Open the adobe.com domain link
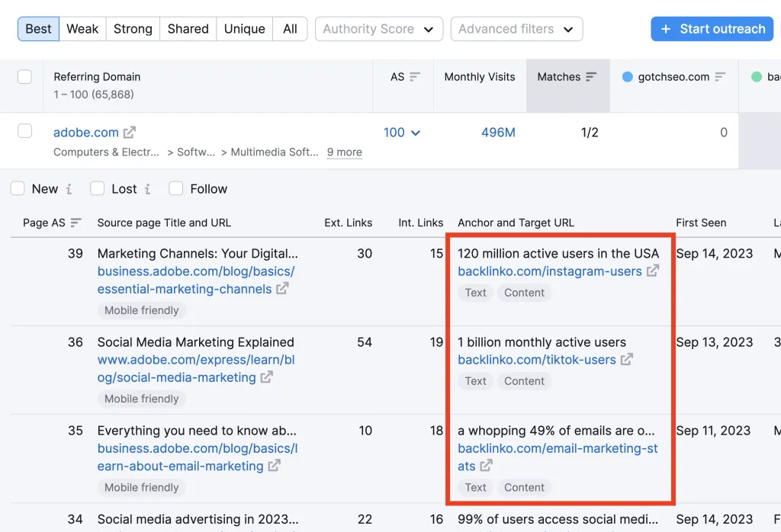The height and width of the screenshot is (532, 781). coord(86,133)
